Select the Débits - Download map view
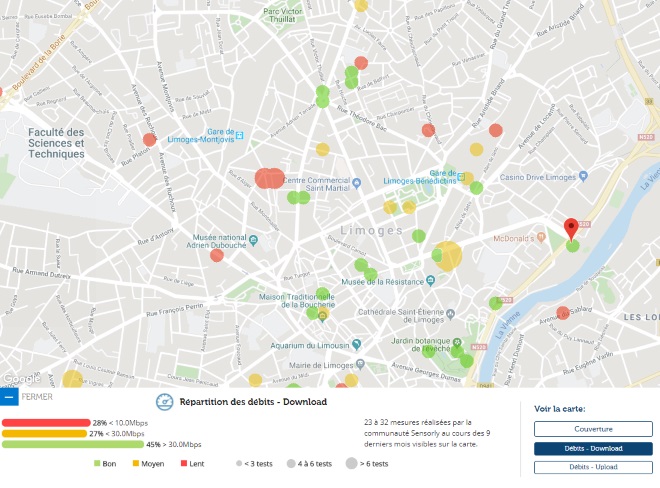The image size is (660, 488). [593, 448]
